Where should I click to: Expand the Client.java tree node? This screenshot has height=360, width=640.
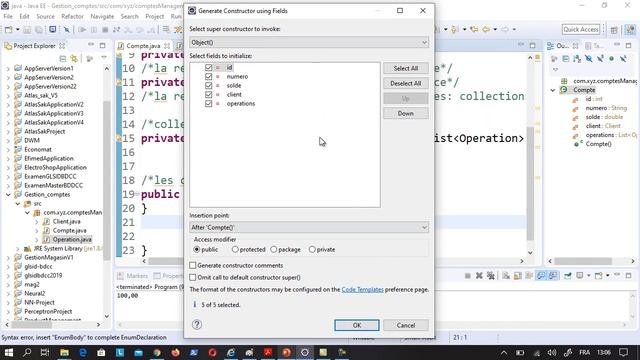tap(37, 222)
